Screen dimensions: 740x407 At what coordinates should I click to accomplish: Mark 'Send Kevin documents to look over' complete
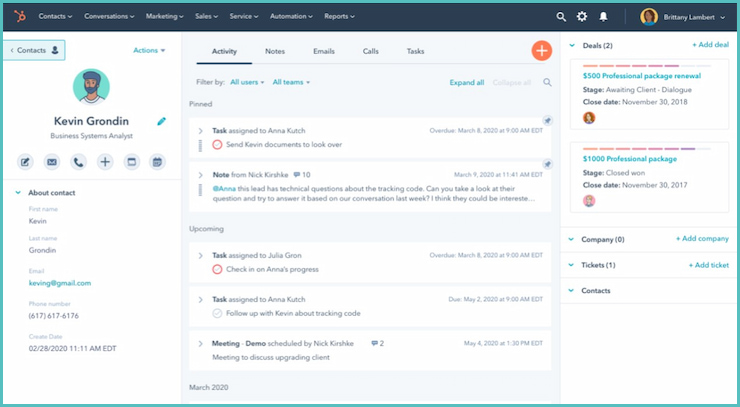217,145
